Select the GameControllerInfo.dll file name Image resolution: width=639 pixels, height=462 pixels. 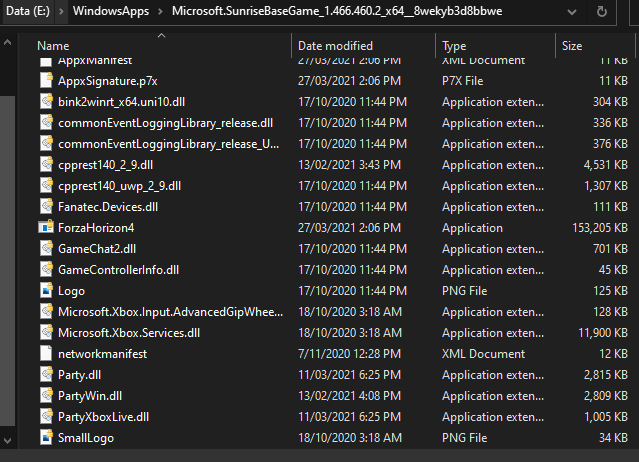point(119,270)
